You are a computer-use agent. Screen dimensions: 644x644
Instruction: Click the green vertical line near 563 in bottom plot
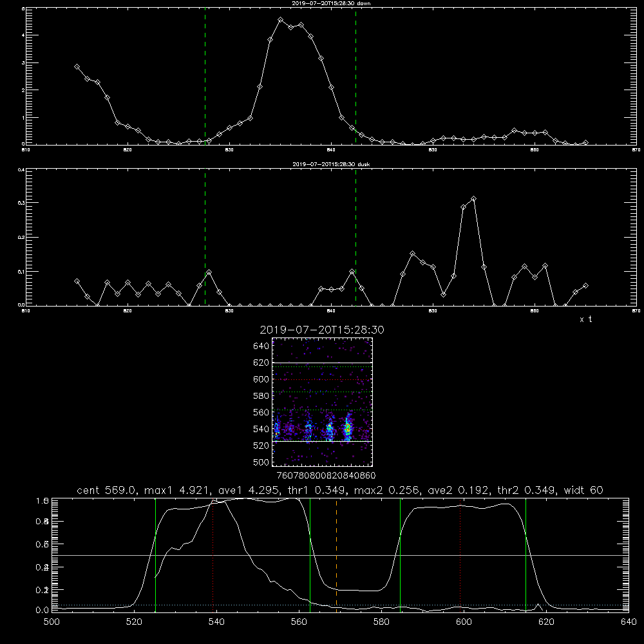(310, 555)
